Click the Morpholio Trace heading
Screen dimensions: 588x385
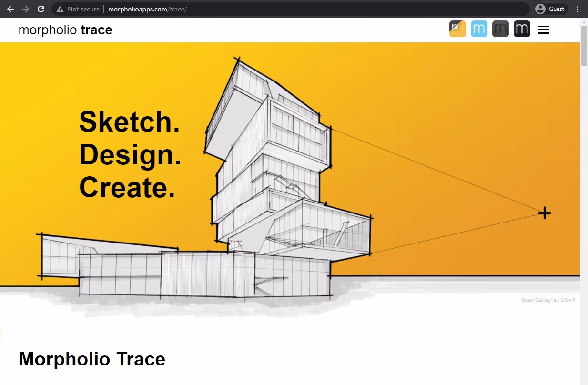[92, 359]
